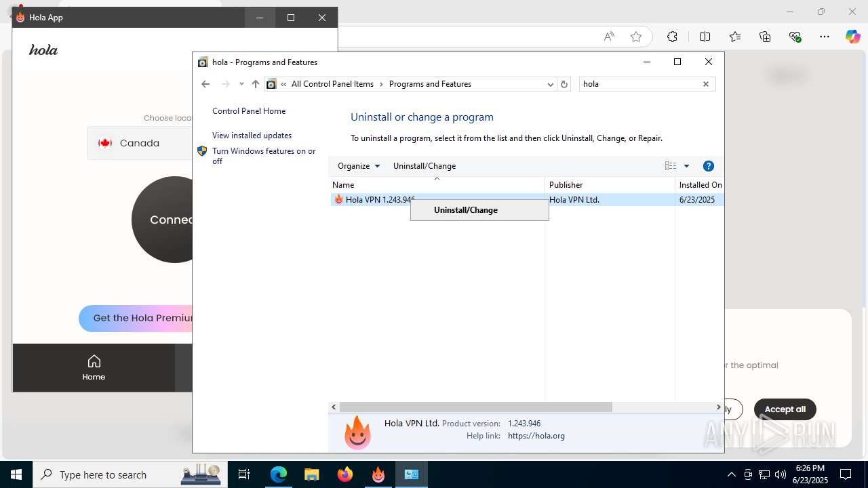Open the Edge favorites list icon
Image resolution: width=868 pixels, height=488 pixels.
(x=735, y=37)
